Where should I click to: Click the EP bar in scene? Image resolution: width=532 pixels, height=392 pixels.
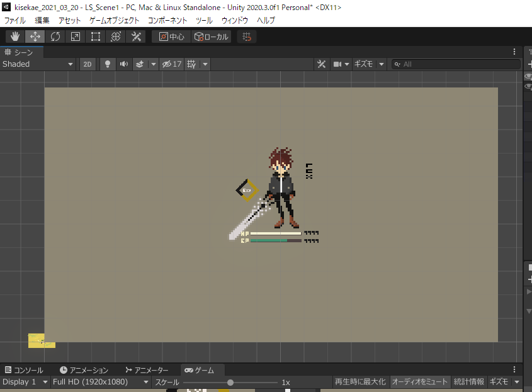pos(276,240)
